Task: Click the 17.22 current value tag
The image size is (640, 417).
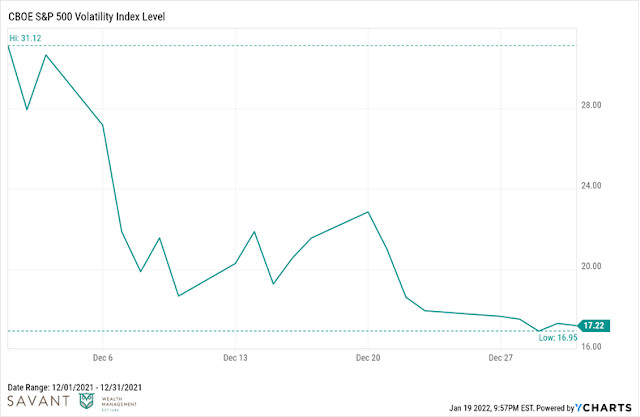Action: [594, 326]
